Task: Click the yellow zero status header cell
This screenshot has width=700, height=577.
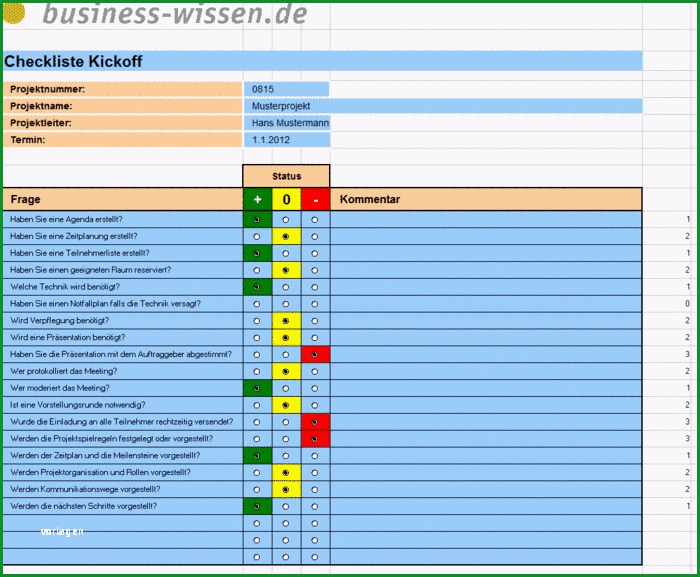Action: point(287,199)
